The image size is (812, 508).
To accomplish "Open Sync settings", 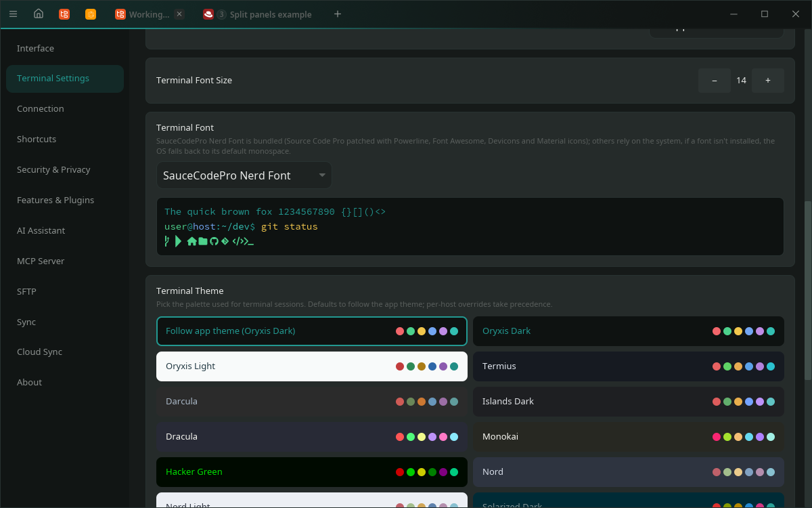I will (x=65, y=322).
